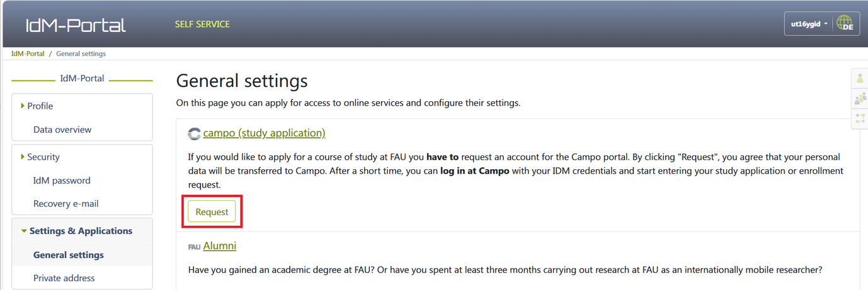Click the globe DE language icon
This screenshot has width=868, height=290.
click(845, 25)
